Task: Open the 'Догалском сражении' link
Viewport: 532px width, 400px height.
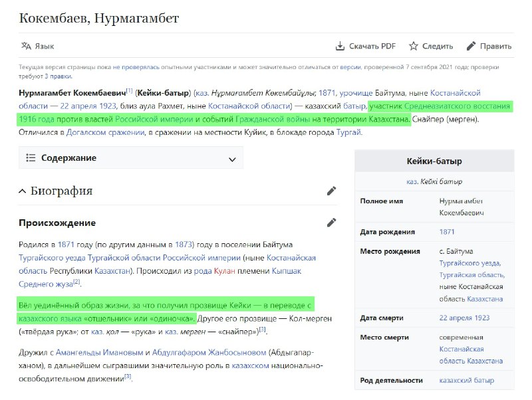Action: [x=106, y=132]
